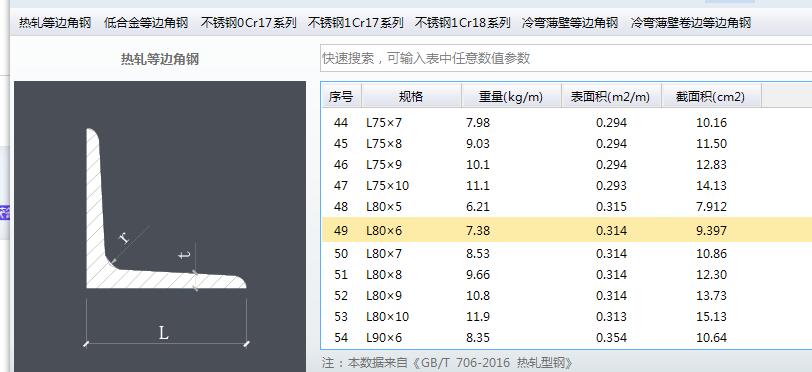Open the 不锈钢1Cr17系列 tab
Screen dimensions: 812x372
click(x=356, y=23)
